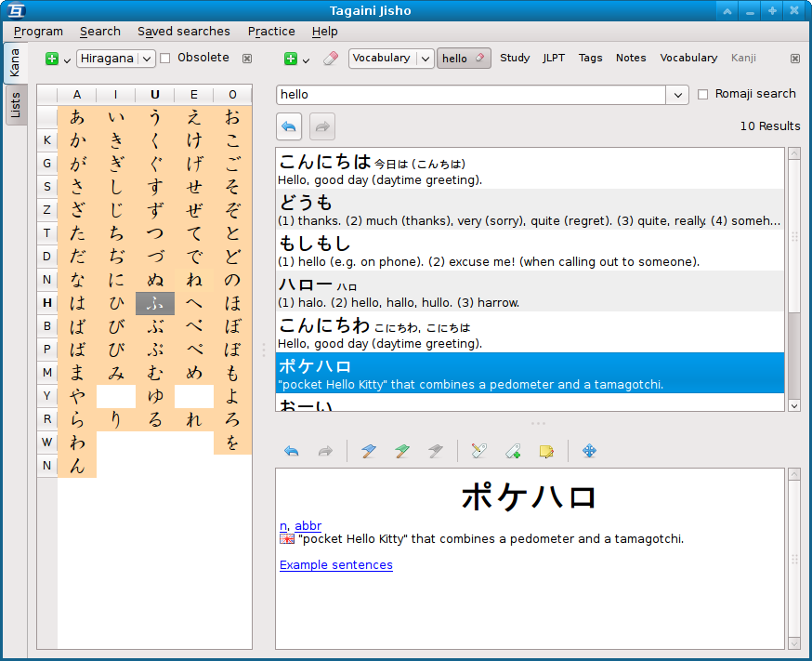The image size is (812, 661).
Task: Select the highlighted ふ kana cell
Action: pos(154,303)
